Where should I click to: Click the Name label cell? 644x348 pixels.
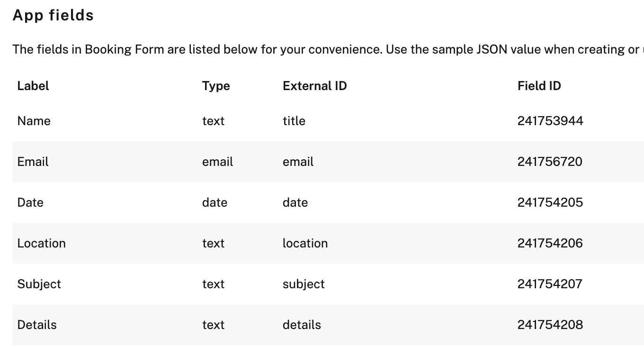[34, 121]
